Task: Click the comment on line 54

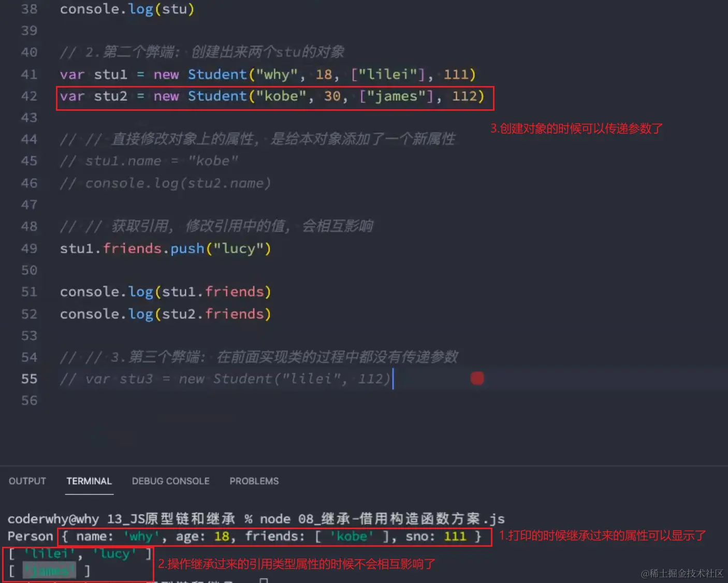Action: tap(259, 357)
